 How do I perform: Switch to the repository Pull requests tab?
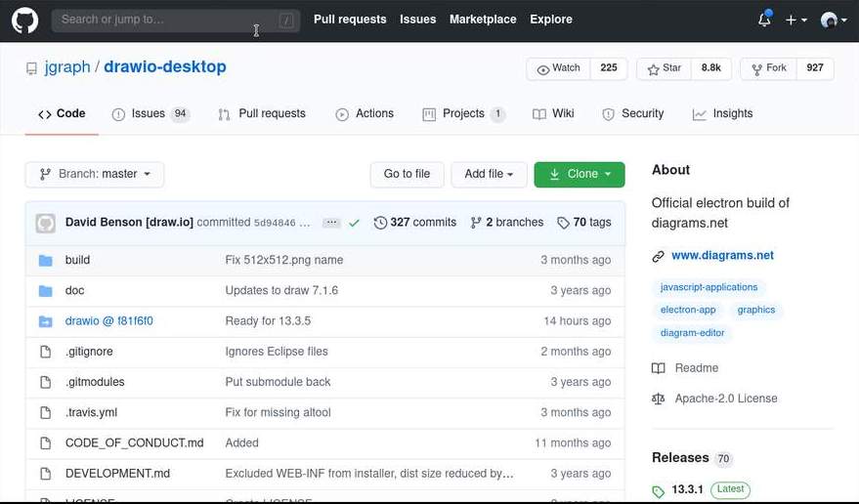click(262, 114)
